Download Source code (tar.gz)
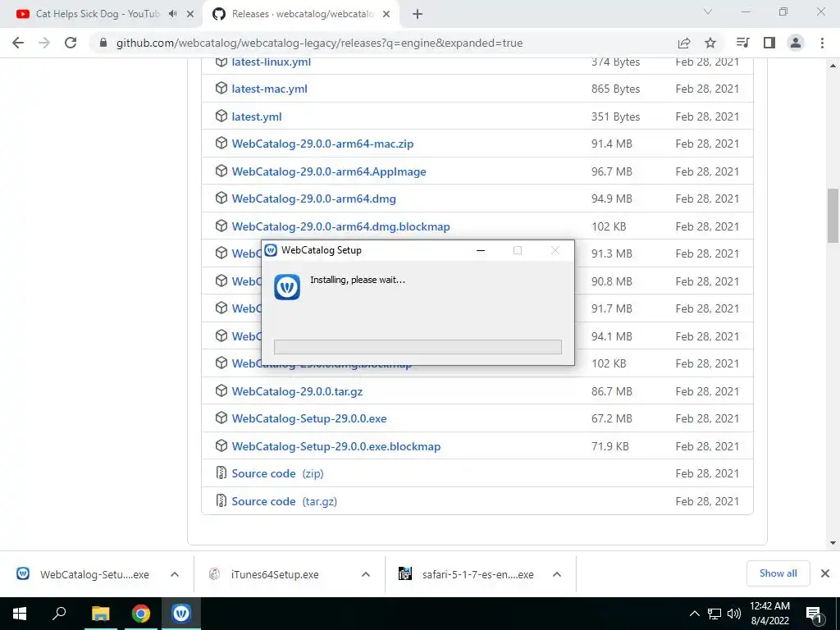This screenshot has height=630, width=840. [285, 501]
